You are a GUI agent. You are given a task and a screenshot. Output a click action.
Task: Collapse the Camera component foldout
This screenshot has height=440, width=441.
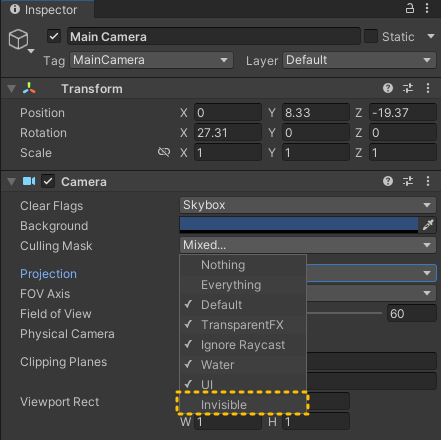12,182
